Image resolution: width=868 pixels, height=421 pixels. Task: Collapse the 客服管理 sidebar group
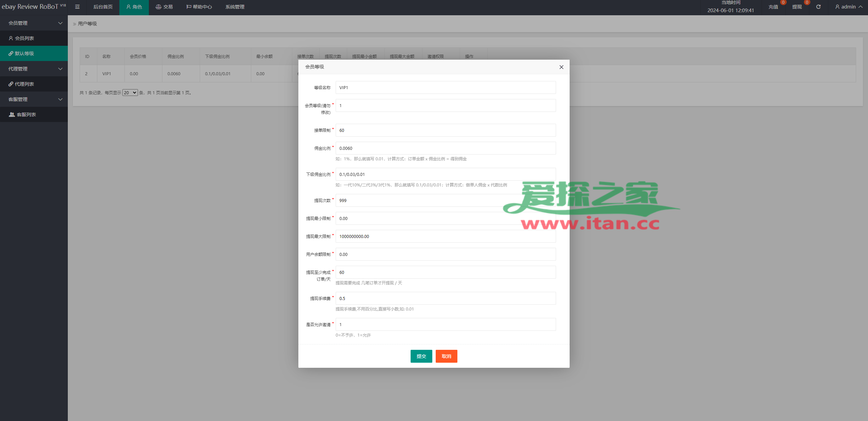(x=34, y=99)
